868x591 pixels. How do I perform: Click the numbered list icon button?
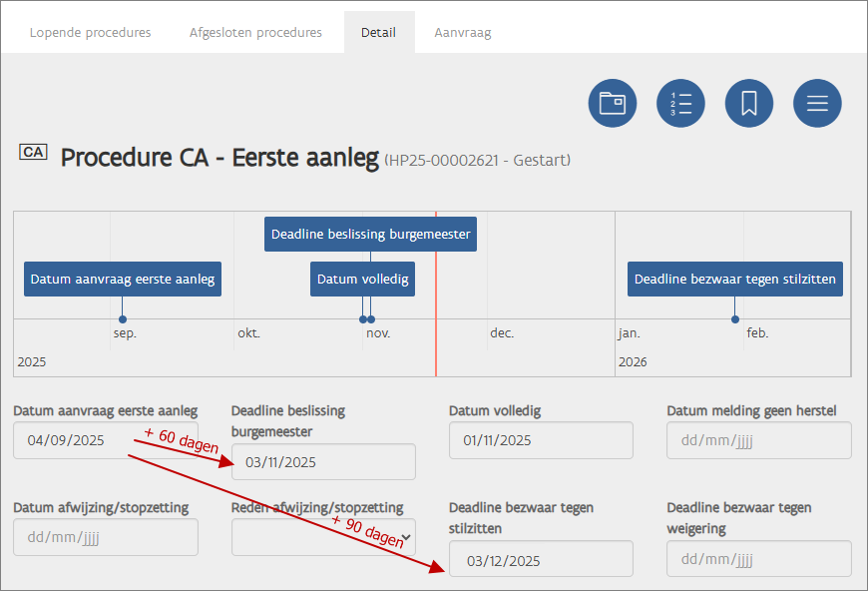[x=680, y=103]
